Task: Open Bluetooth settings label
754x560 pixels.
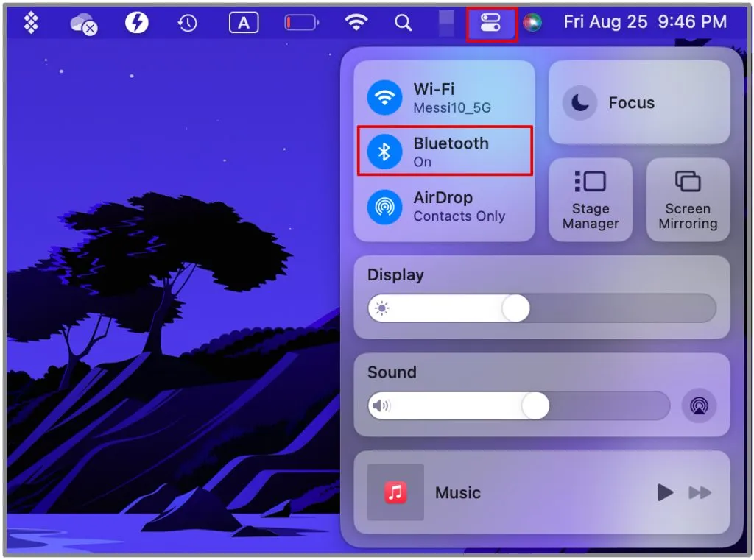Action: click(x=451, y=152)
